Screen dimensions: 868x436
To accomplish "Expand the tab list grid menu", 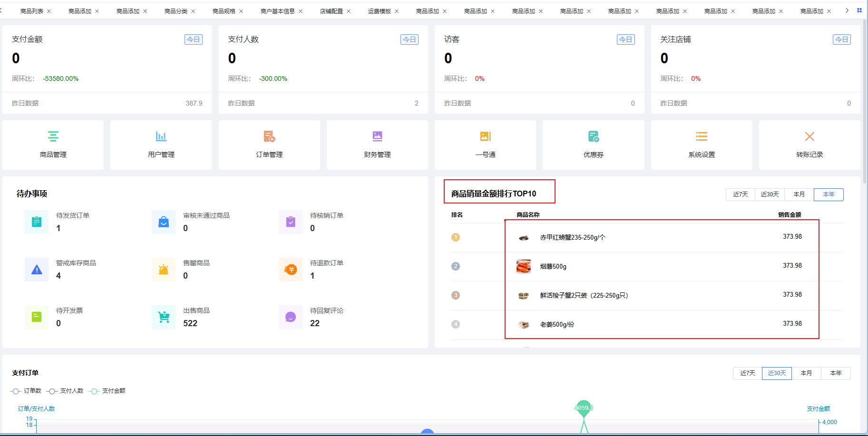I will coord(859,10).
